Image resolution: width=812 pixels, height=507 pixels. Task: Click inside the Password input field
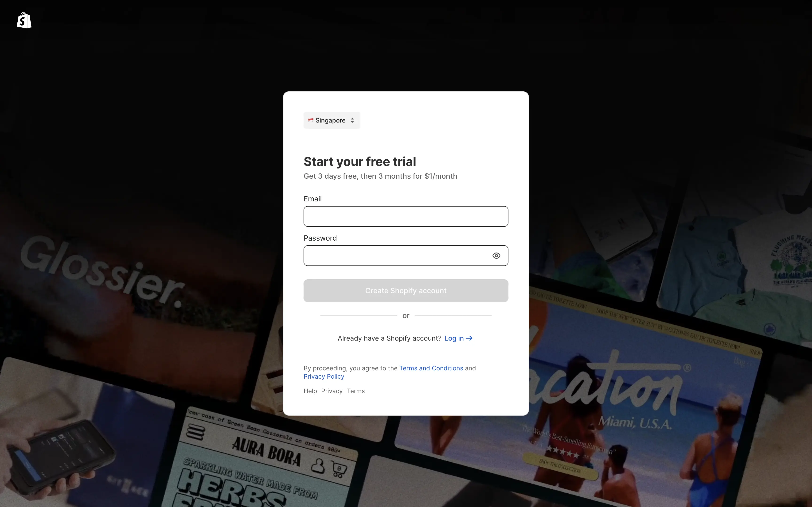pyautogui.click(x=396, y=256)
